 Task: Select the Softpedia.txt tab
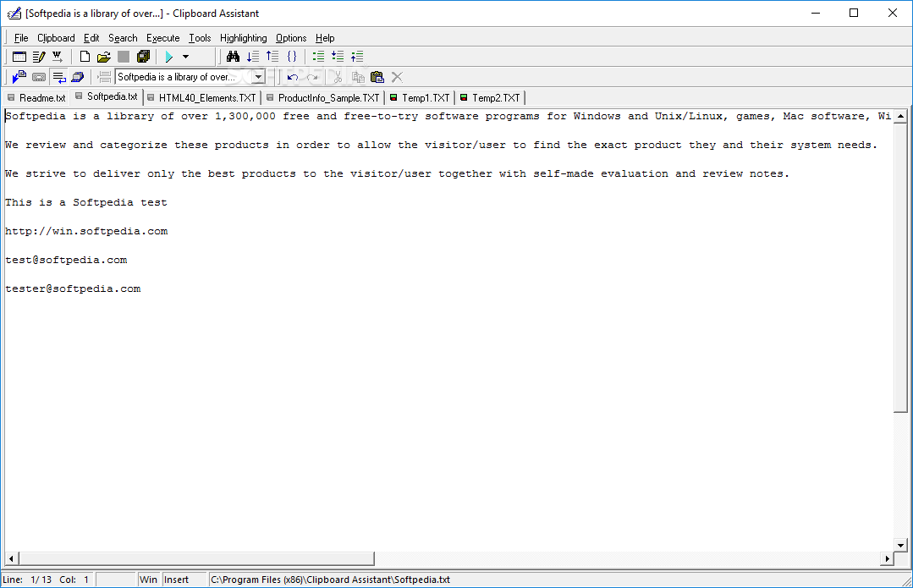(107, 96)
